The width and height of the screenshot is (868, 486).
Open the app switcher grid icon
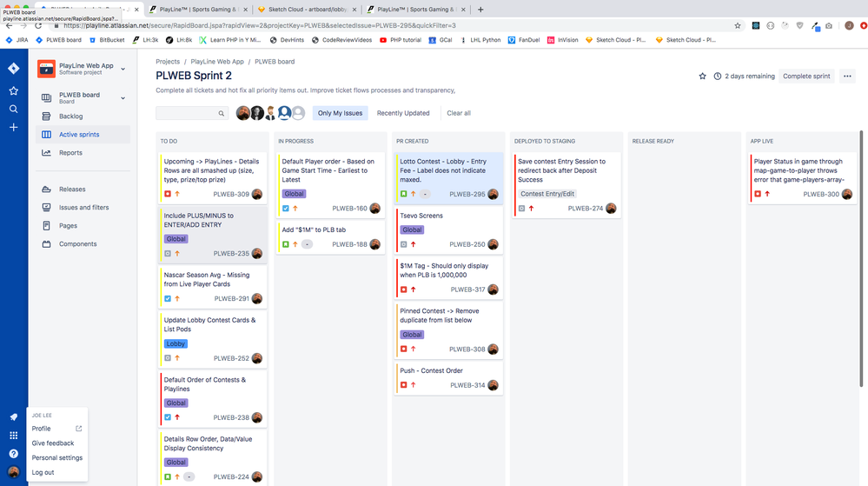click(x=13, y=436)
